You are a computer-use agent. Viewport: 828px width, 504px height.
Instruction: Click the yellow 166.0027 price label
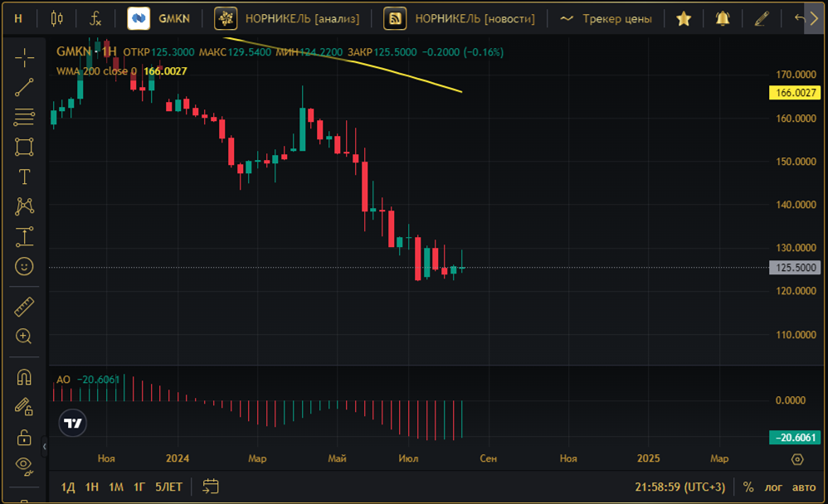[796, 93]
